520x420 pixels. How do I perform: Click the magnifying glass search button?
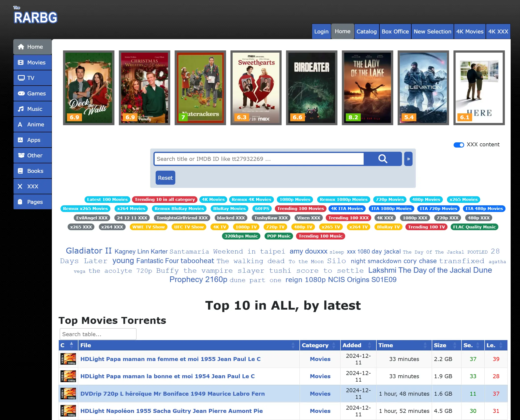pos(382,159)
